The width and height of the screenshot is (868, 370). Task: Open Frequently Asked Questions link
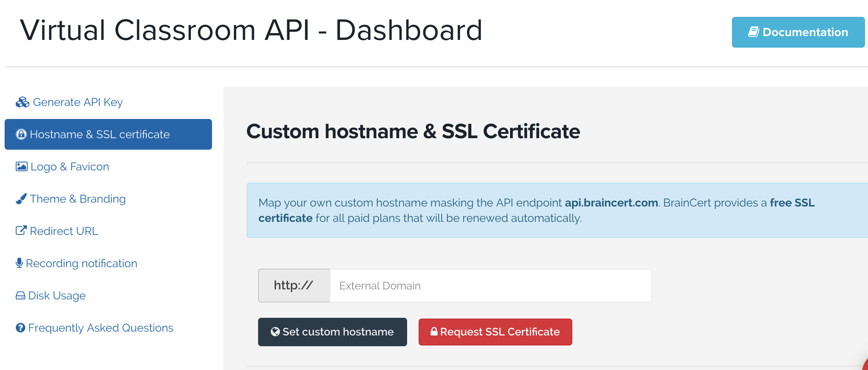tap(101, 328)
